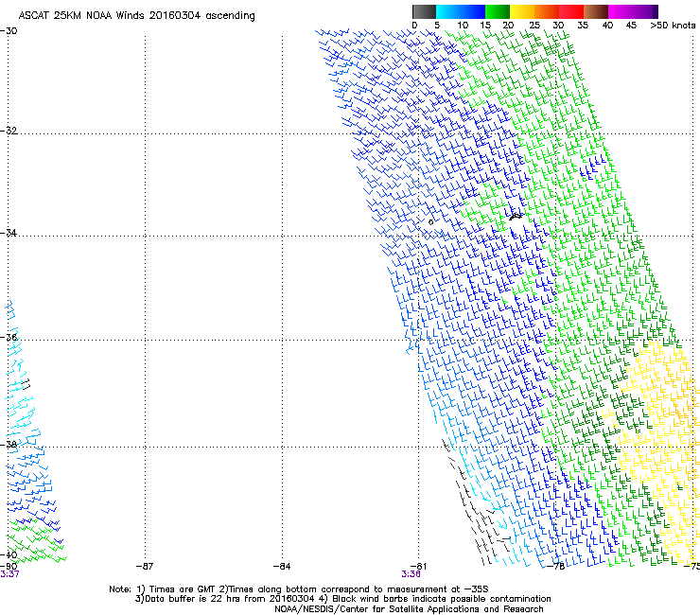
Task: Click the NOAA/NESDIS credit line
Action: (409, 609)
